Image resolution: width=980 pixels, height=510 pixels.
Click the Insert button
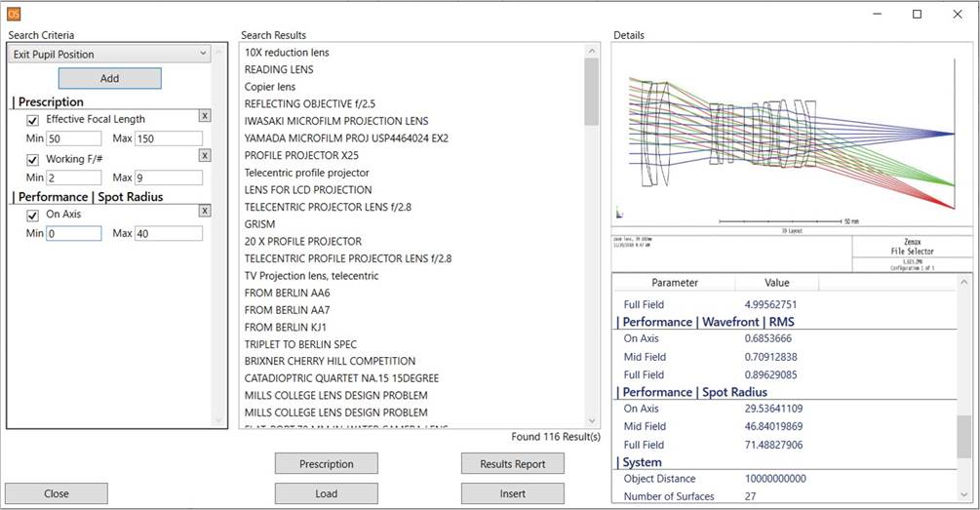512,493
